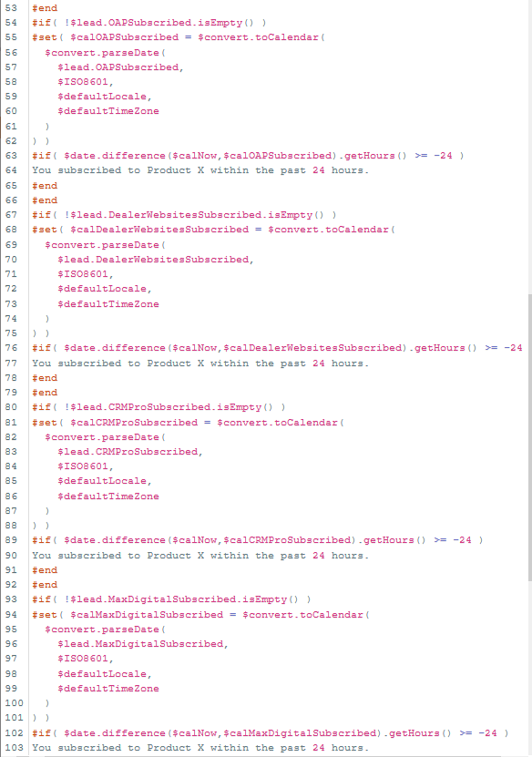The height and width of the screenshot is (757, 532).
Task: Click 'You subscribed to Product X' on line 103
Action: [x=118, y=747]
